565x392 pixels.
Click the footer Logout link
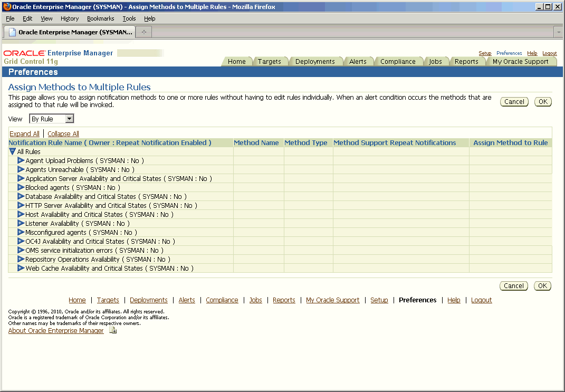pos(481,300)
